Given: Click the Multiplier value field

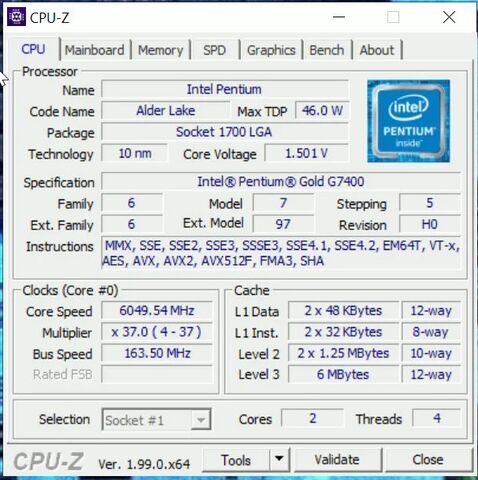Looking at the screenshot, I should coord(157,332).
